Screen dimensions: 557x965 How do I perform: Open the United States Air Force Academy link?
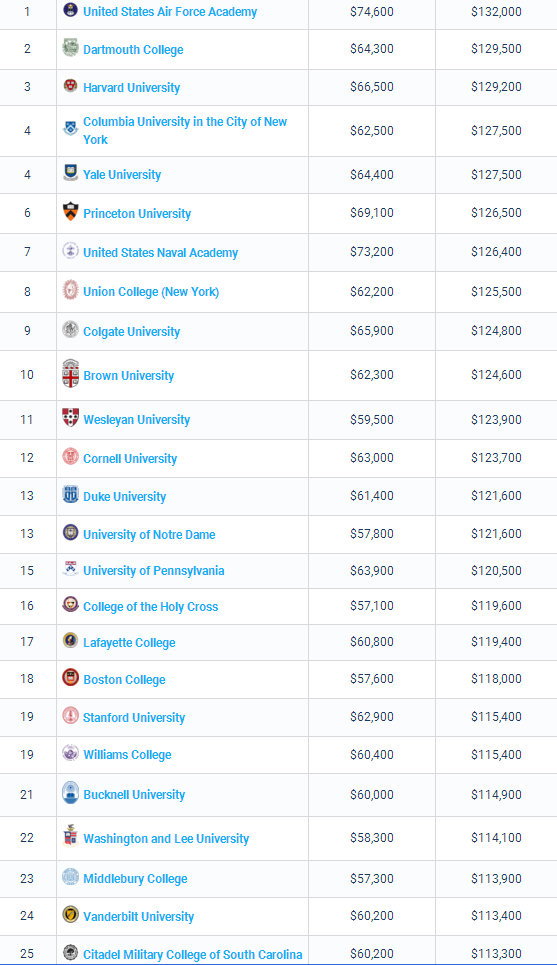(170, 12)
